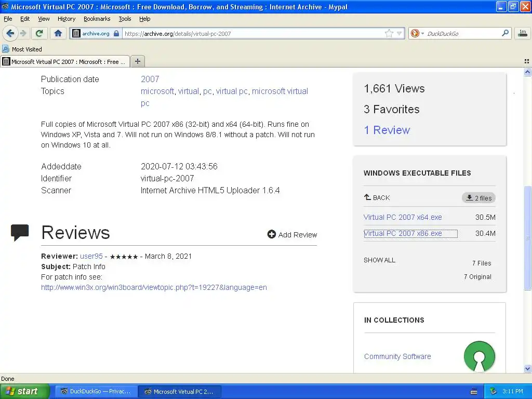Open the win3x.org patch info link
Screen dimensions: 532x399
154,287
